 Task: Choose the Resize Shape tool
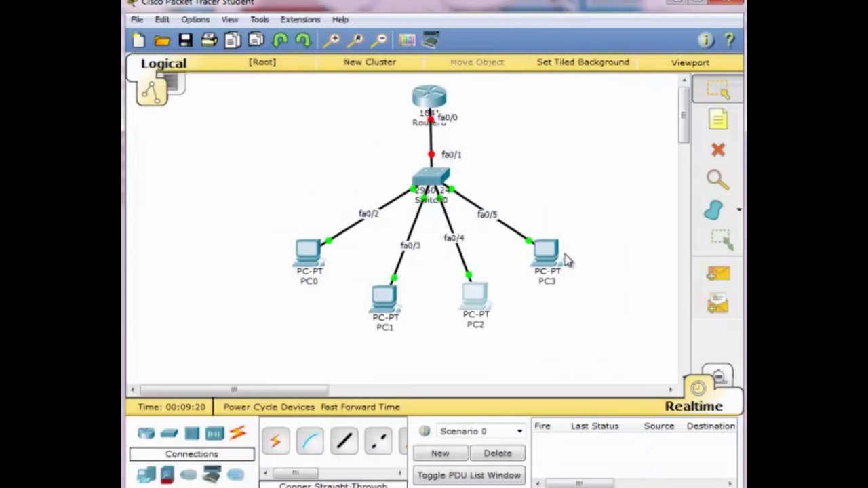click(x=722, y=239)
